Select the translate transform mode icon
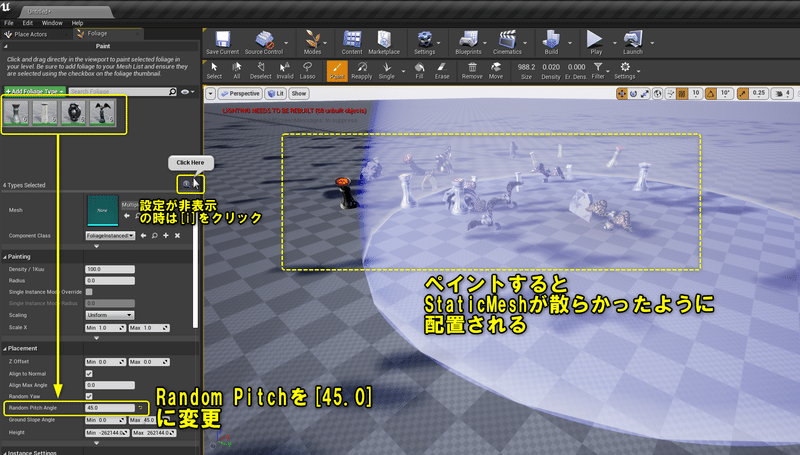 coord(622,93)
